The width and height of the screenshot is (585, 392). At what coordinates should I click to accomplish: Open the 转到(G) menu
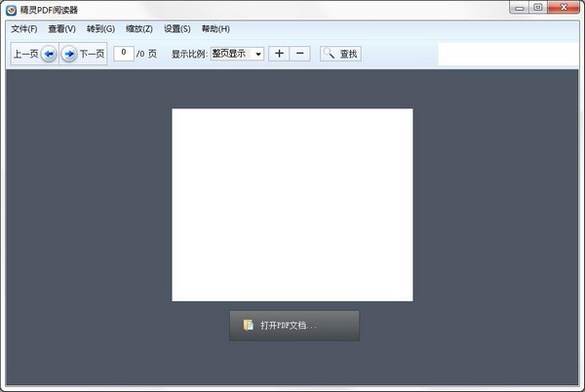(100, 29)
